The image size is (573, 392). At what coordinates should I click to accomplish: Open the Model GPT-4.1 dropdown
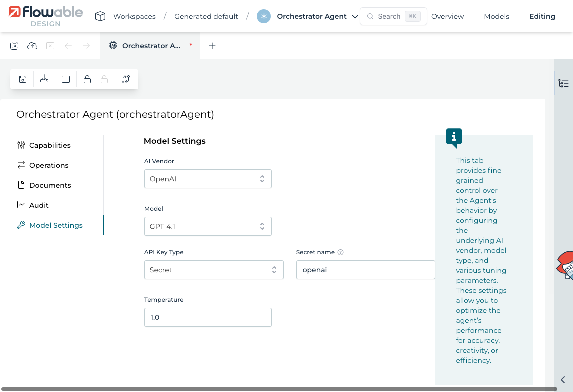(x=207, y=226)
